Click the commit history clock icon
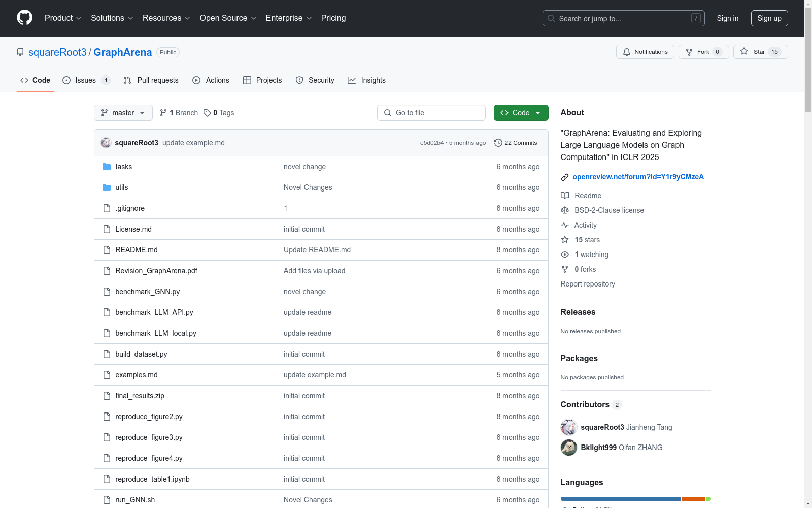Screen dimensions: 812x508 [x=498, y=143]
